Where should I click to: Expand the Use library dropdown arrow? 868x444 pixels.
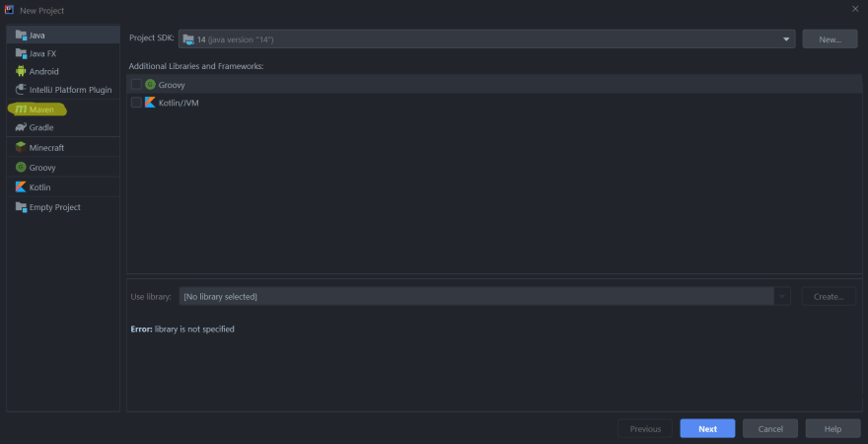[782, 297]
